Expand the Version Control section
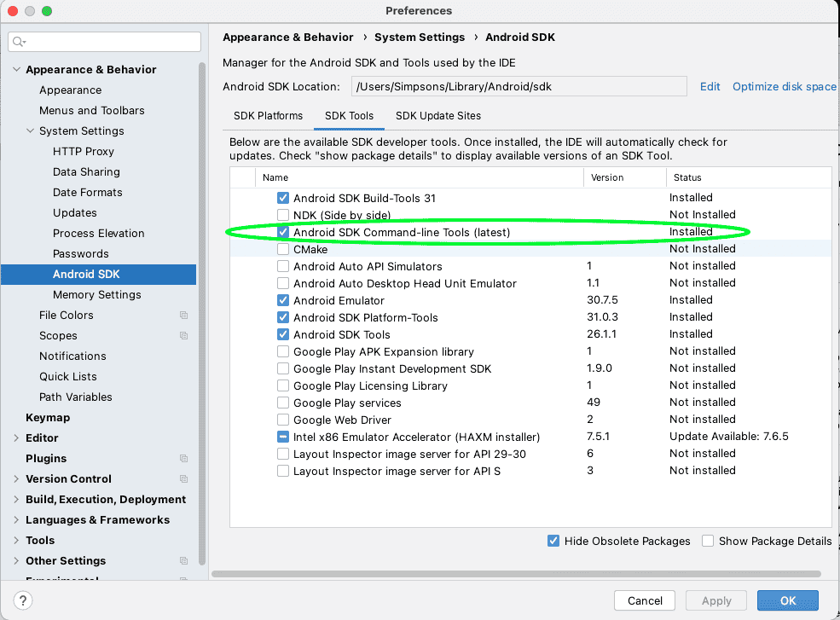 pyautogui.click(x=16, y=478)
